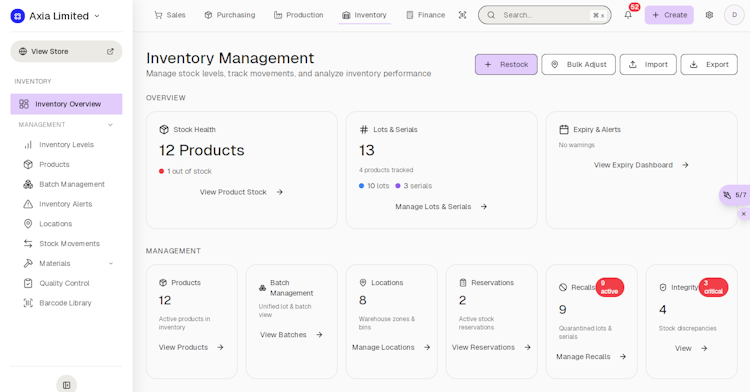Open Batch Management from sidebar
Screen dimensions: 750x392
click(72, 184)
